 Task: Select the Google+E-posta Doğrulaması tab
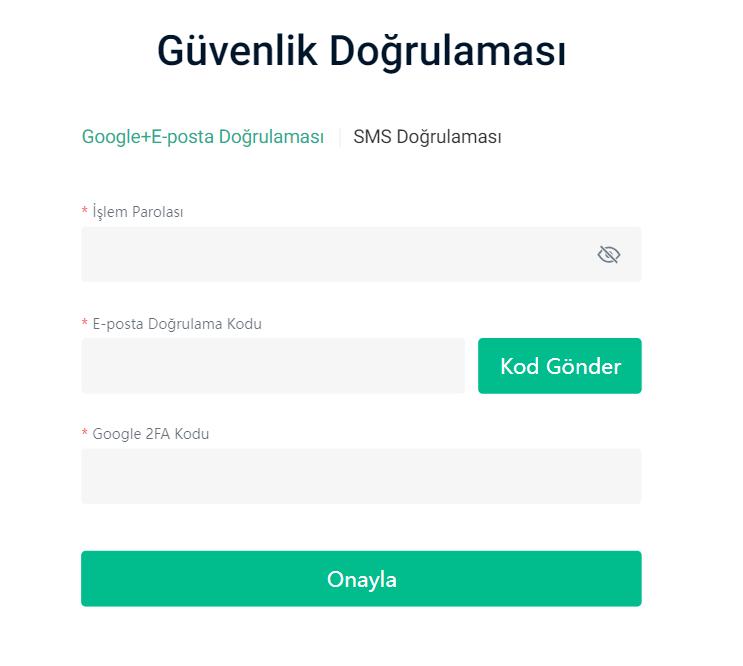pos(203,137)
